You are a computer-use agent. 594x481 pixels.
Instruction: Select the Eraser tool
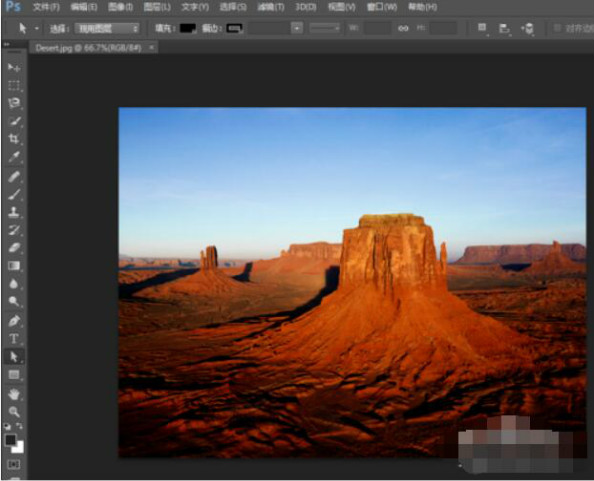pyautogui.click(x=14, y=248)
